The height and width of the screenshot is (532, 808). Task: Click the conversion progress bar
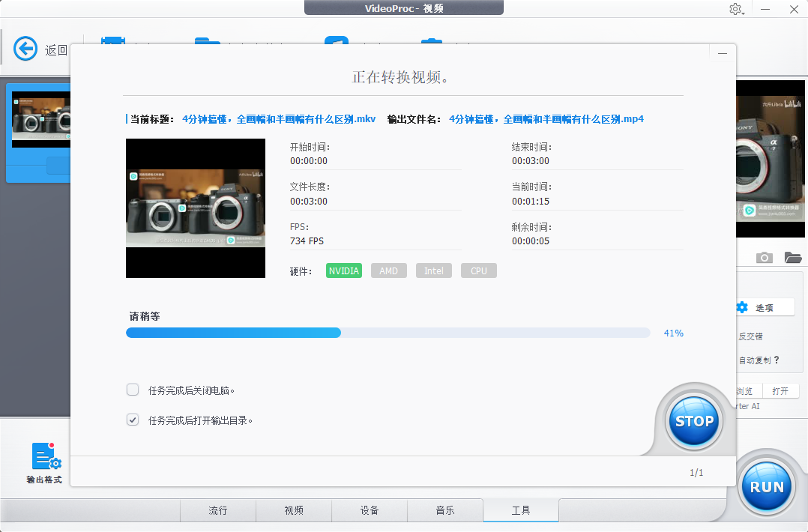(x=388, y=333)
